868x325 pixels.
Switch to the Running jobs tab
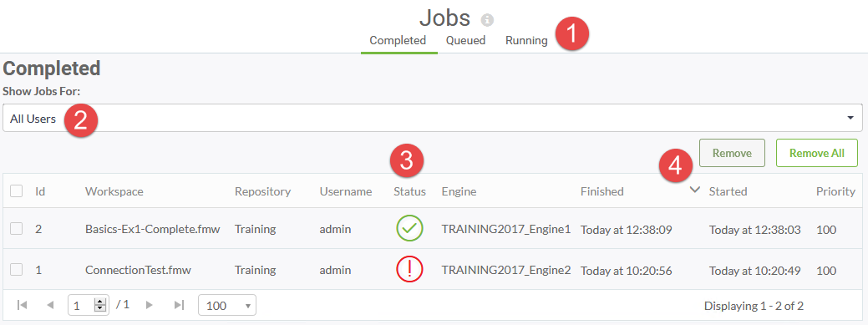coord(526,40)
